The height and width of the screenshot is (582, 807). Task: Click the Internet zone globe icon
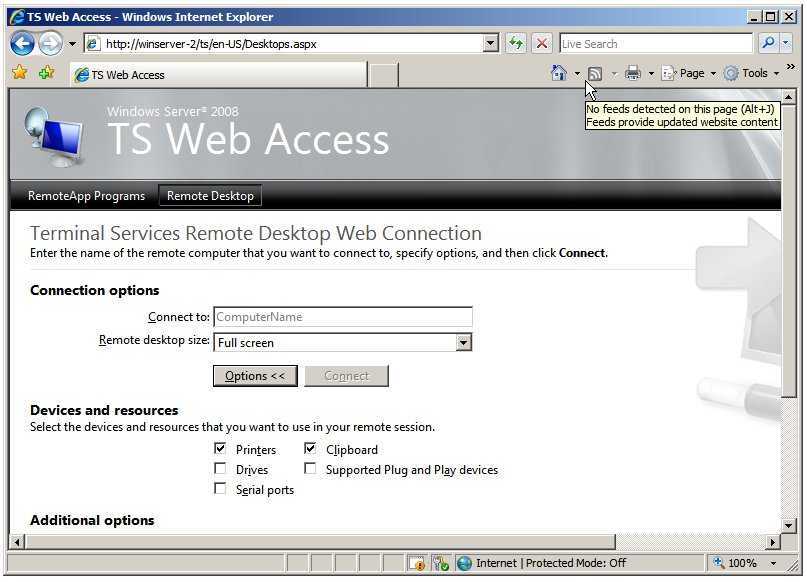464,563
